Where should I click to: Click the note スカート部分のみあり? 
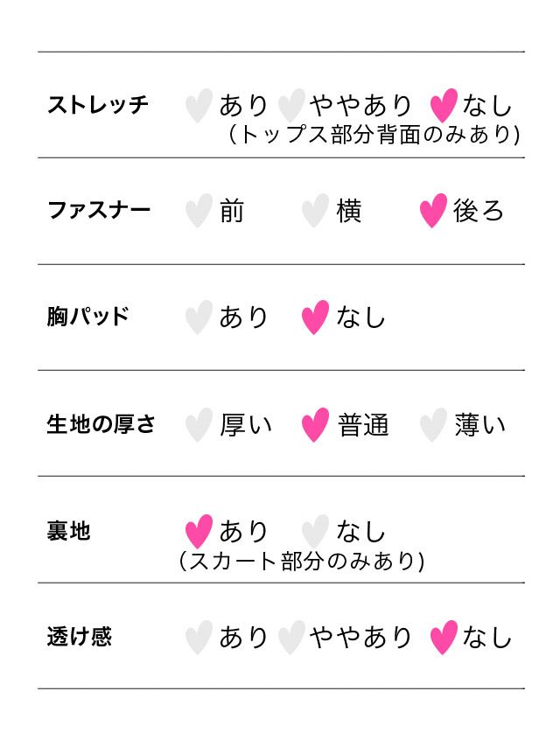[302, 561]
